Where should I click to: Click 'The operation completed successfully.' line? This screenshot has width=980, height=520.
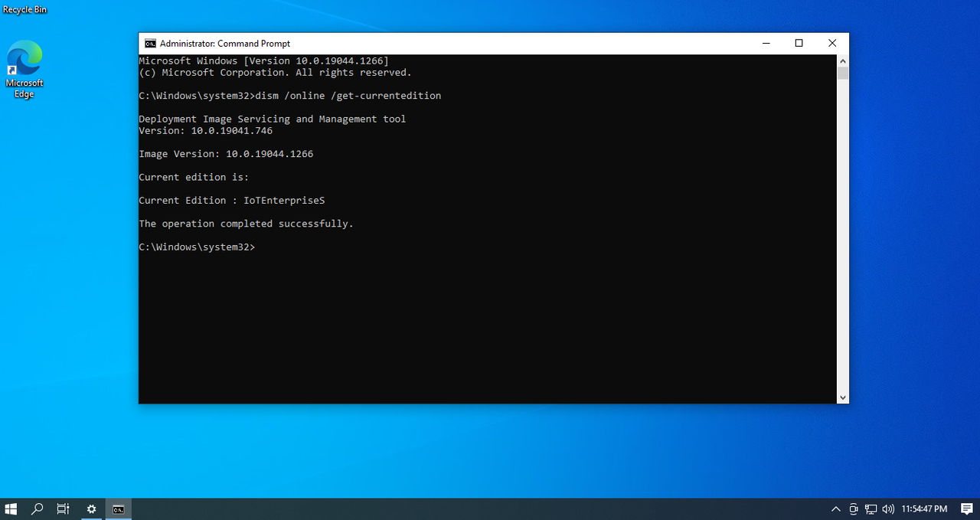coord(246,224)
